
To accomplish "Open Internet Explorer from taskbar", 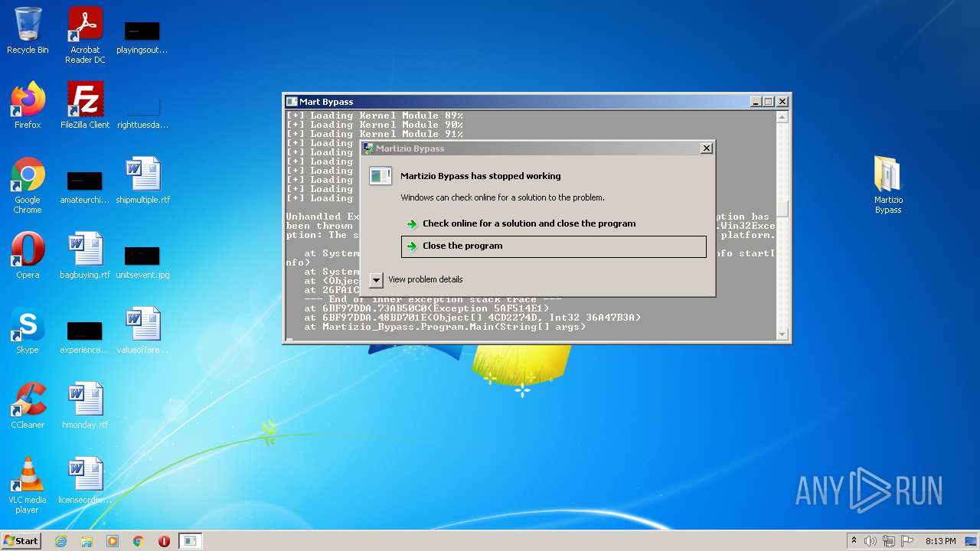I will pyautogui.click(x=60, y=541).
